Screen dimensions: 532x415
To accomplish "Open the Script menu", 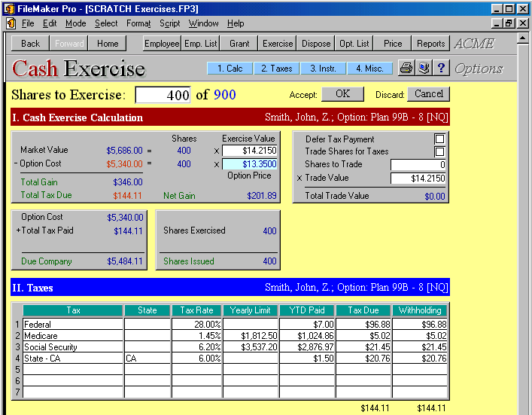I will 169,23.
